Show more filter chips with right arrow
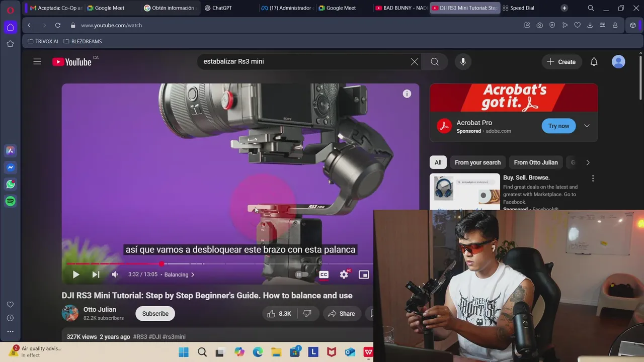Screen dimensions: 644x362 pyautogui.click(x=588, y=162)
